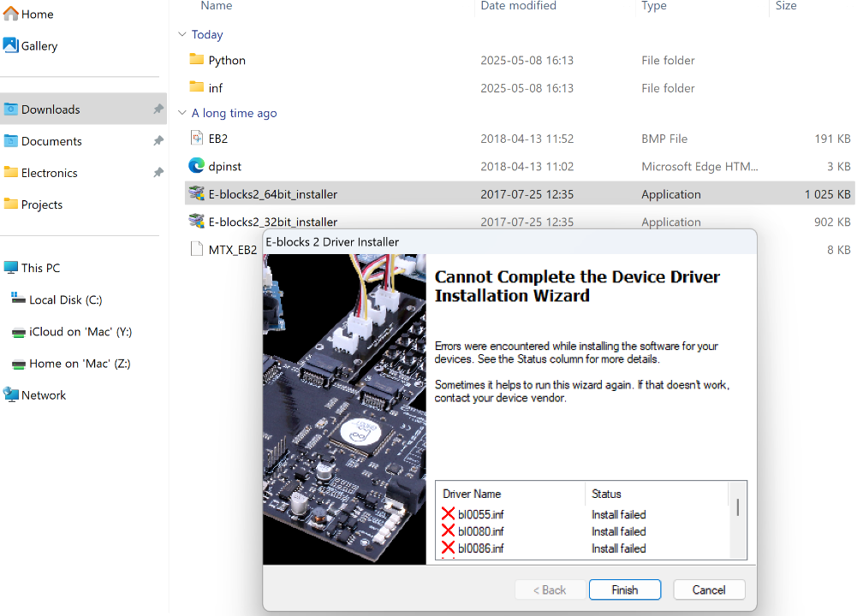Click the inf folder icon

[x=196, y=86]
